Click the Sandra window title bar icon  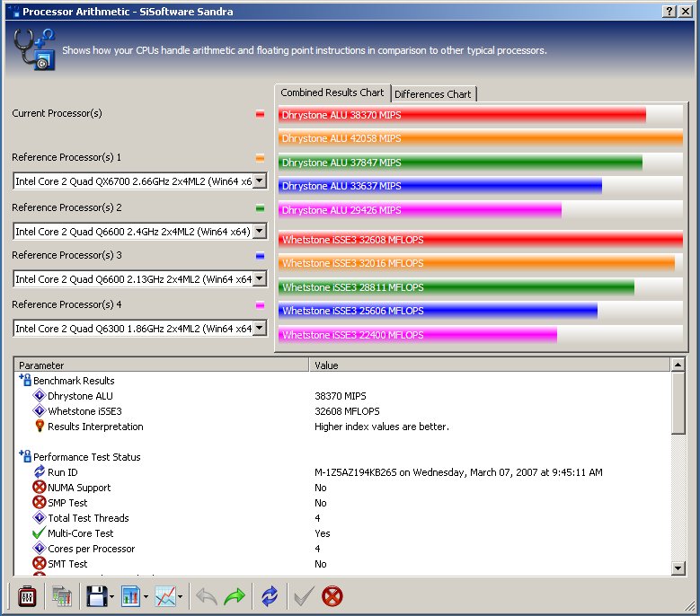(x=13, y=11)
